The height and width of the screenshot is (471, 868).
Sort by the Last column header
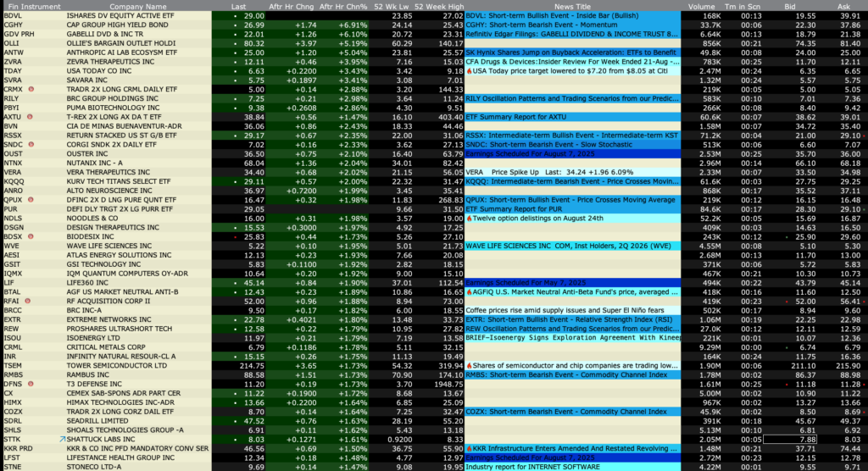point(238,7)
